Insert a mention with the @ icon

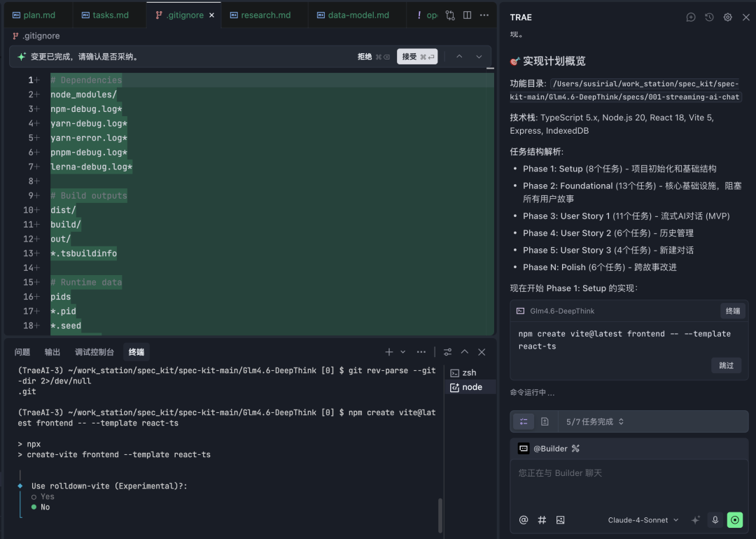click(x=524, y=519)
